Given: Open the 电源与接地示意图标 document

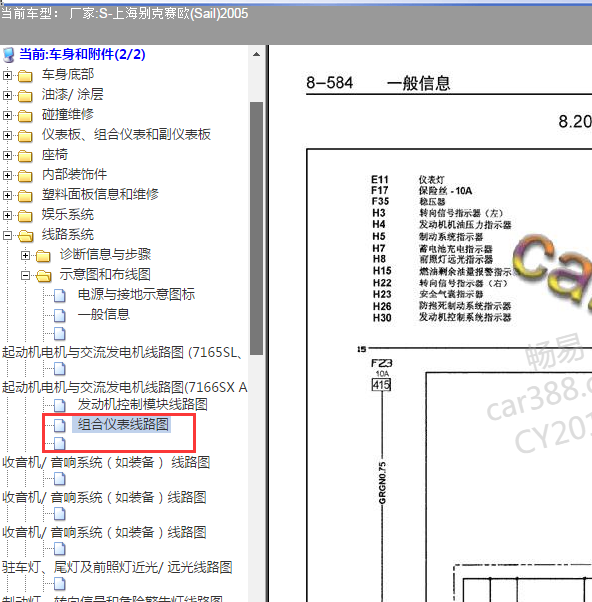Looking at the screenshot, I should (136, 294).
